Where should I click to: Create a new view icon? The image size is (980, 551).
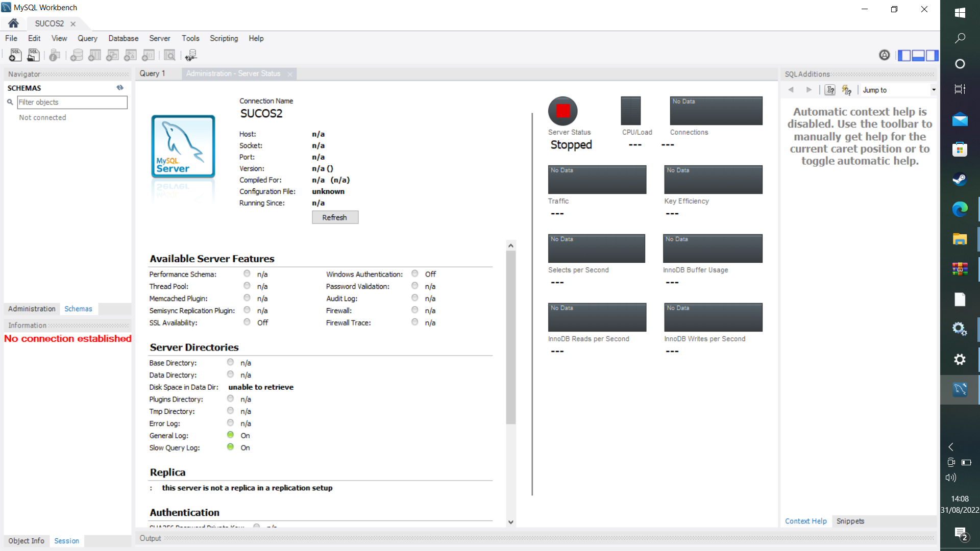112,55
